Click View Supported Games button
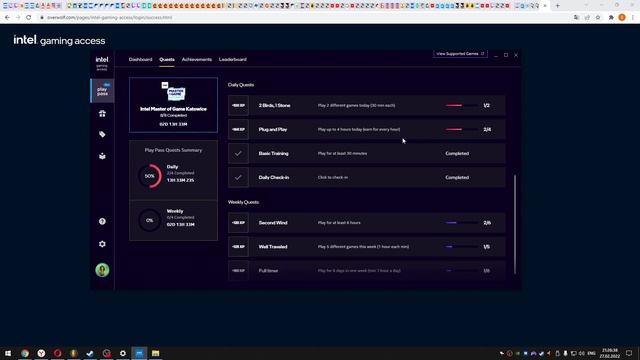The width and height of the screenshot is (640, 360). (460, 54)
